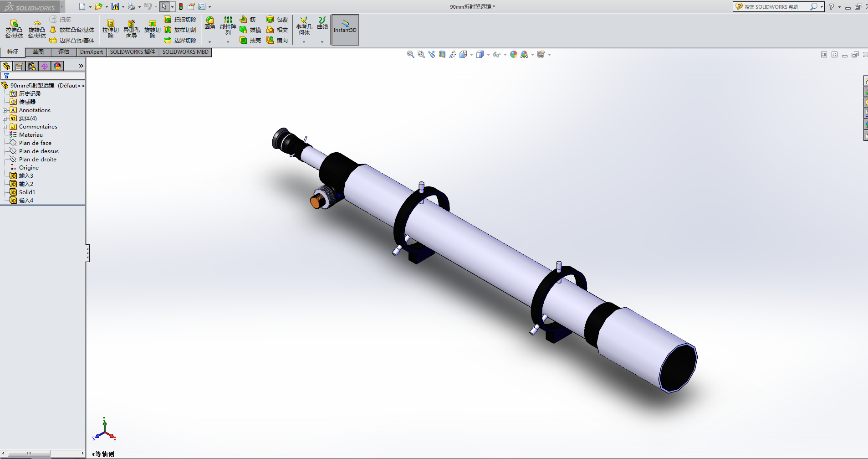Click the rebuild traffic light icon
868x459 pixels.
181,6
